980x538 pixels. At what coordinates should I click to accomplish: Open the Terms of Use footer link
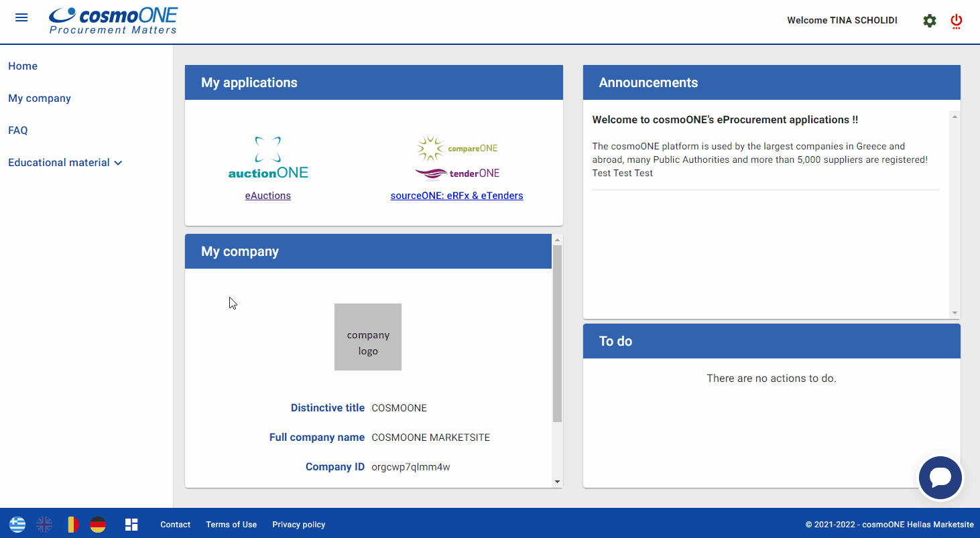tap(231, 525)
